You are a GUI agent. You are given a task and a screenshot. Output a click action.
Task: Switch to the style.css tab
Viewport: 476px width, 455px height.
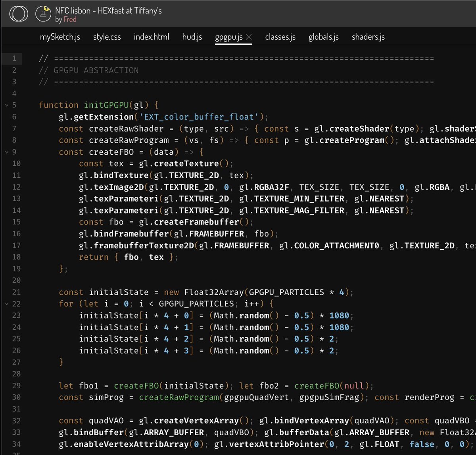[107, 37]
